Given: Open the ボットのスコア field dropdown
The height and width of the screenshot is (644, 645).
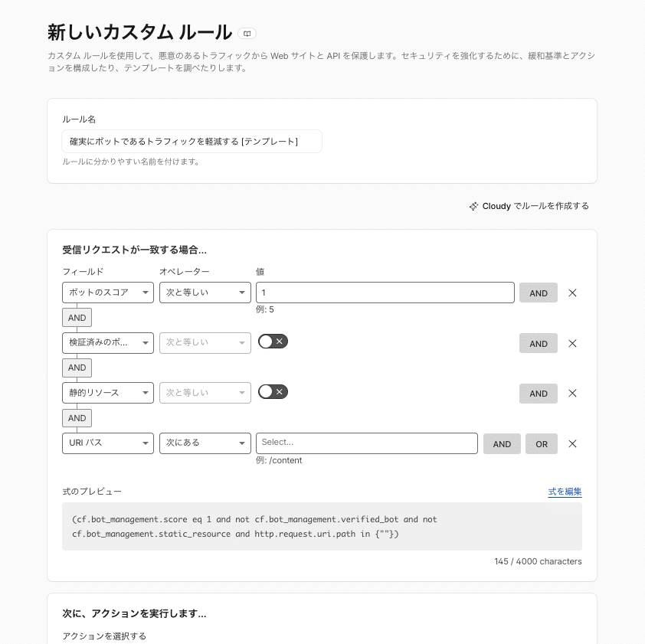Looking at the screenshot, I should pyautogui.click(x=108, y=293).
